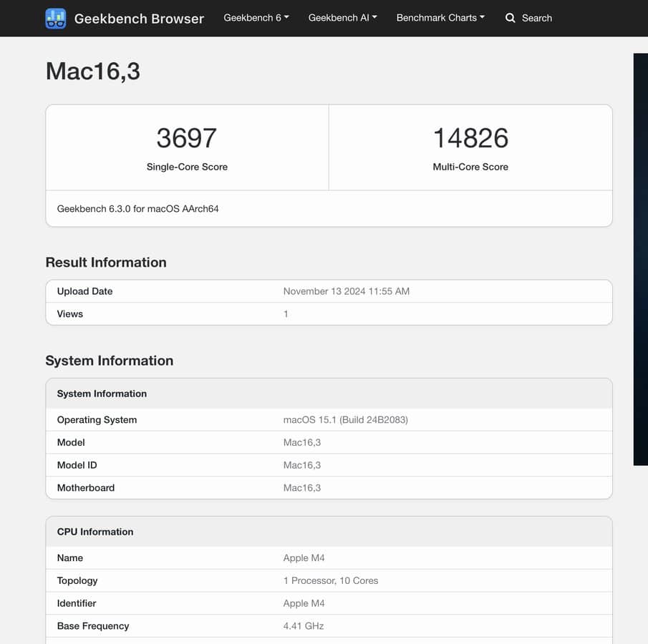This screenshot has height=644, width=648.
Task: Select the 3697 single-core score value
Action: (186, 138)
